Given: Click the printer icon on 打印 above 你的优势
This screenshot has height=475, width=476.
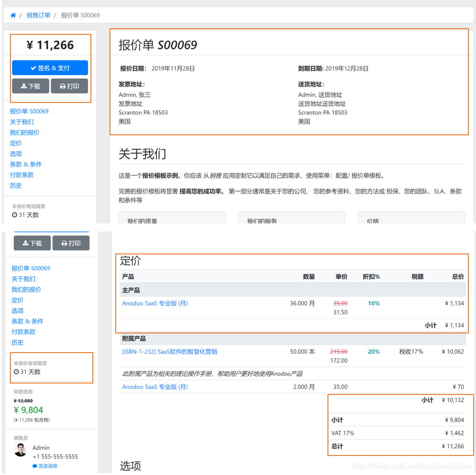Looking at the screenshot, I should click(64, 243).
